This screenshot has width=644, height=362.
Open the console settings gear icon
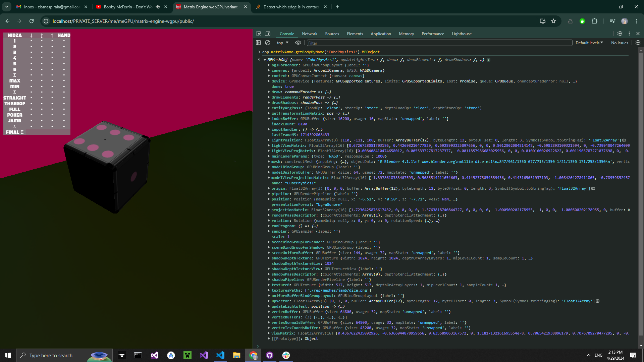point(638,43)
